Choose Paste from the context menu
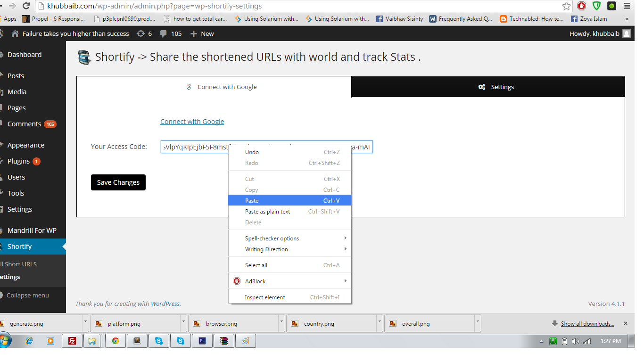The width and height of the screenshot is (644, 362). tap(290, 200)
